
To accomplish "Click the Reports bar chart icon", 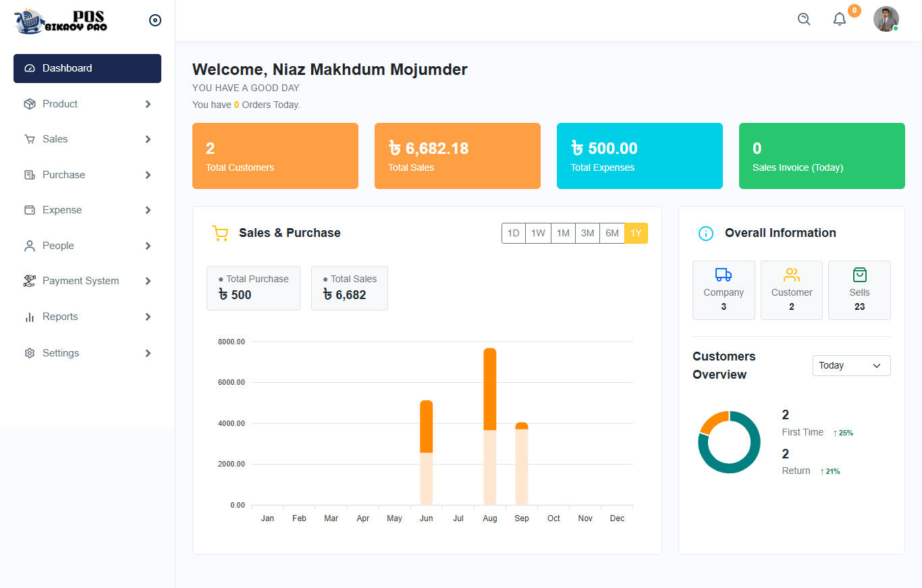I will [29, 317].
